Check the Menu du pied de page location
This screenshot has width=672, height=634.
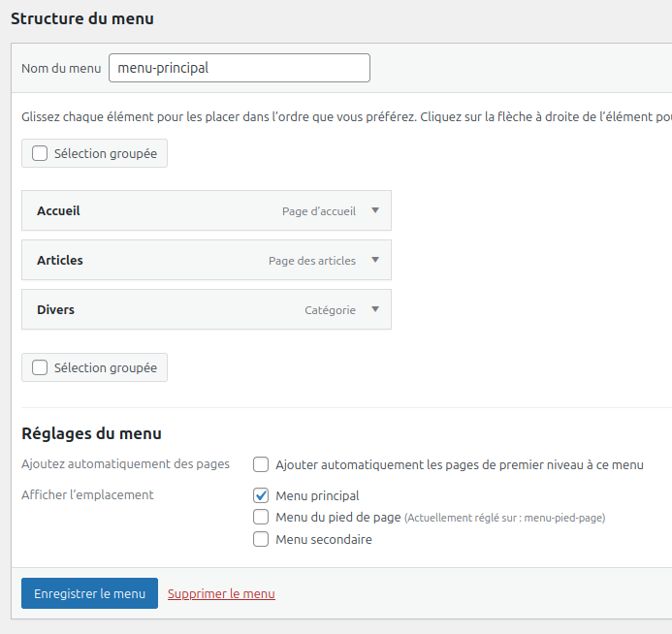coord(261,517)
